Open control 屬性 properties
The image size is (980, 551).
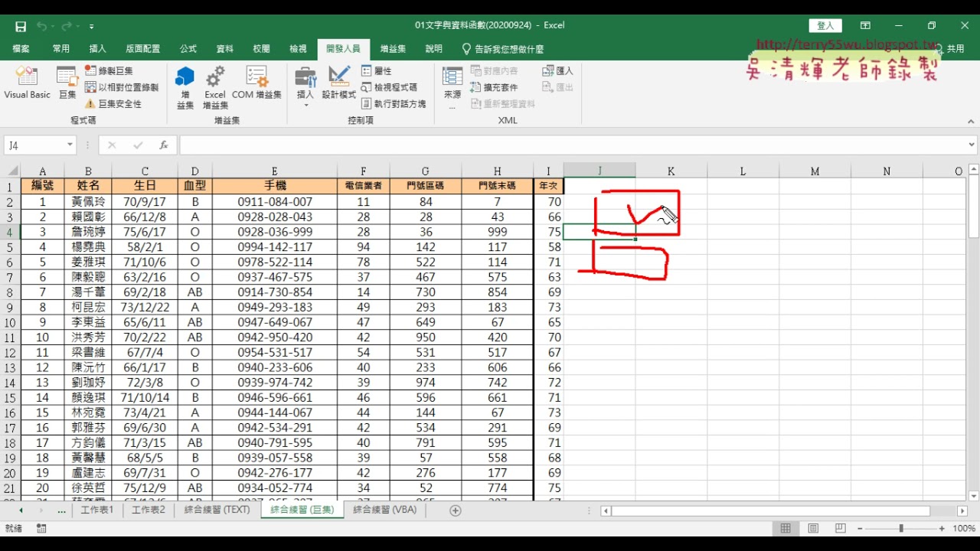click(x=377, y=70)
